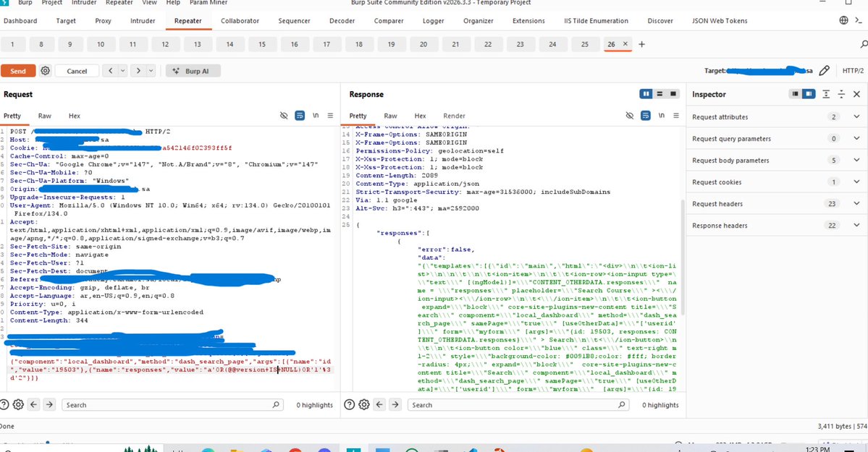Open Repeater send settings gear
This screenshot has height=452, width=868.
[46, 71]
